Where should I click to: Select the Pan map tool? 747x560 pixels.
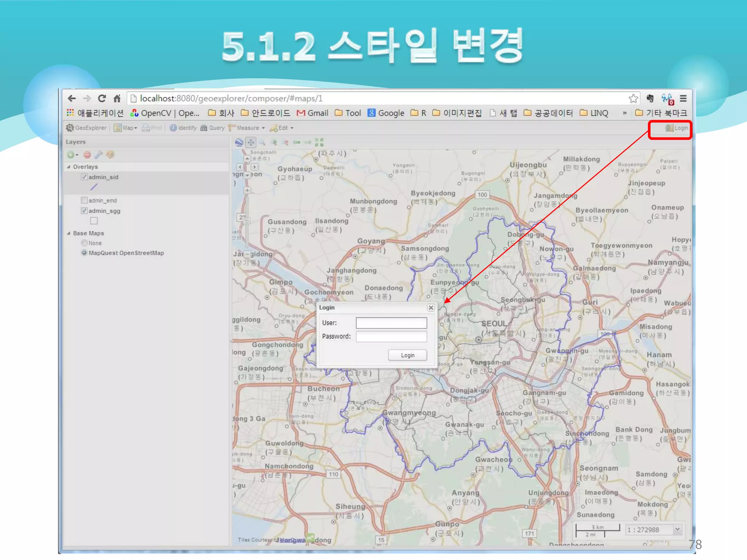point(251,142)
